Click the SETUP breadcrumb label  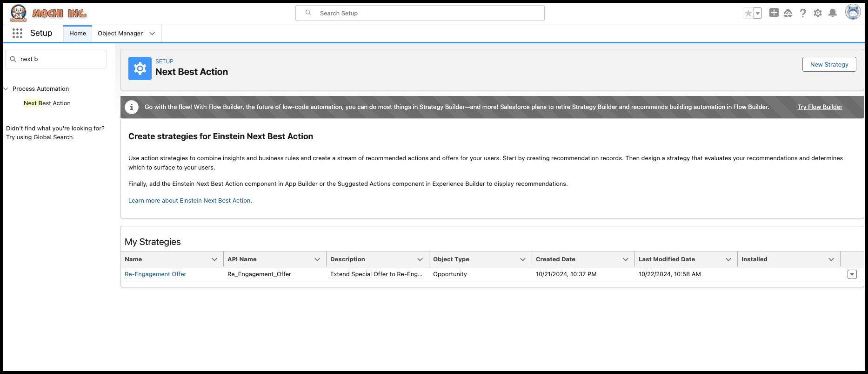(164, 61)
